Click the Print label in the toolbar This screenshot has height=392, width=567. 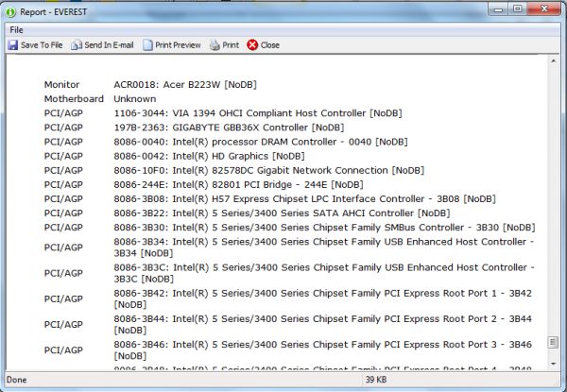tap(231, 45)
